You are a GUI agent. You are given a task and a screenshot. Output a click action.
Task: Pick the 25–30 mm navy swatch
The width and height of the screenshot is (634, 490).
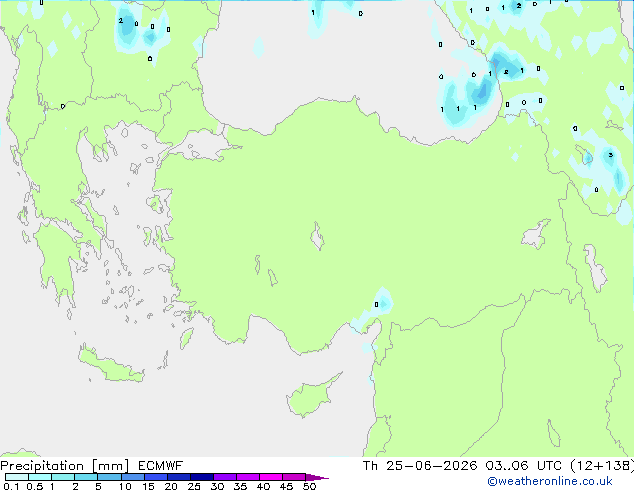click(x=202, y=477)
